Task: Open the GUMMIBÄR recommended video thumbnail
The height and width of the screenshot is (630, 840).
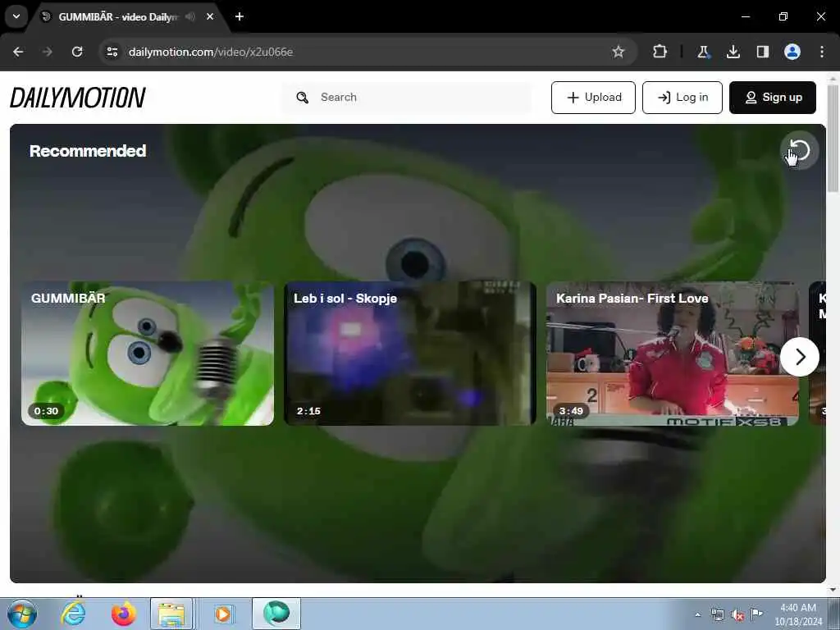Action: pyautogui.click(x=148, y=354)
